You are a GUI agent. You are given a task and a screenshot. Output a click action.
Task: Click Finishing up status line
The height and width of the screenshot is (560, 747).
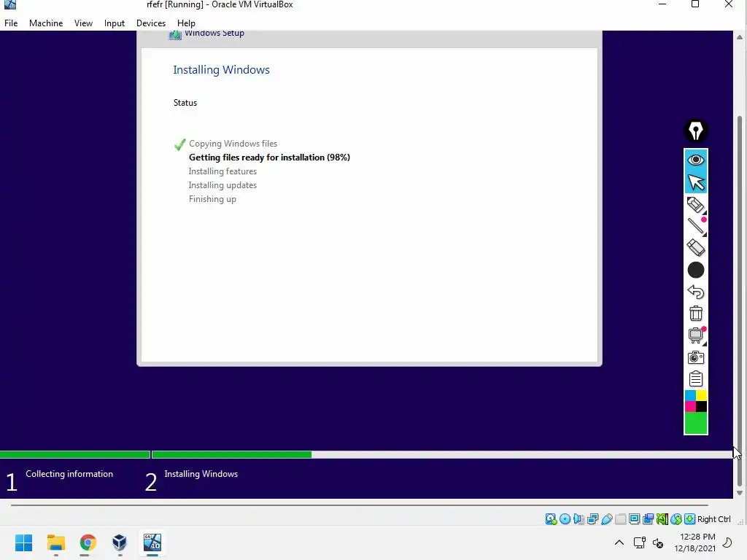point(212,198)
